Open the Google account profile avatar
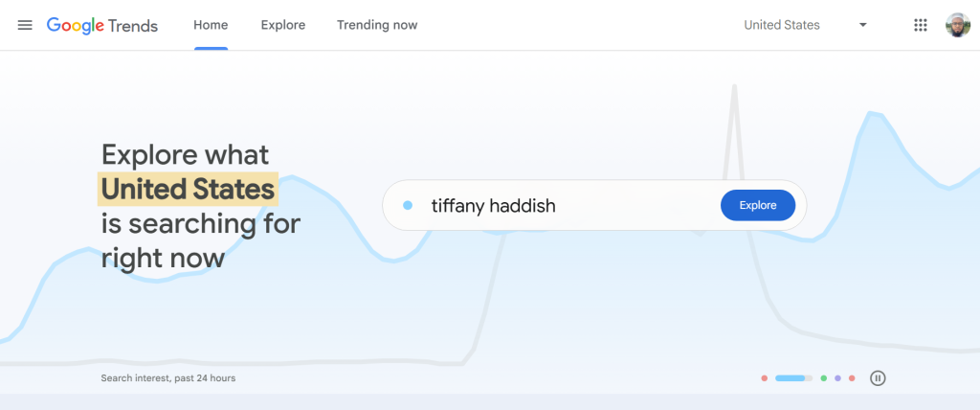980x410 pixels. click(x=957, y=25)
